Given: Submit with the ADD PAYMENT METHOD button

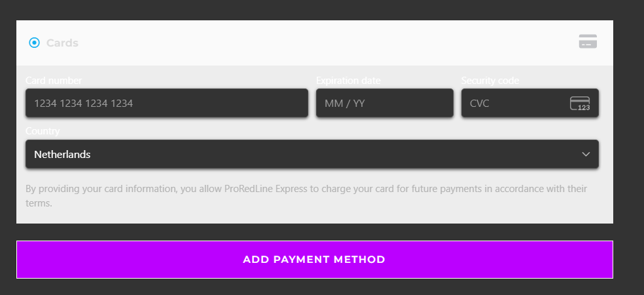Looking at the screenshot, I should tap(315, 260).
